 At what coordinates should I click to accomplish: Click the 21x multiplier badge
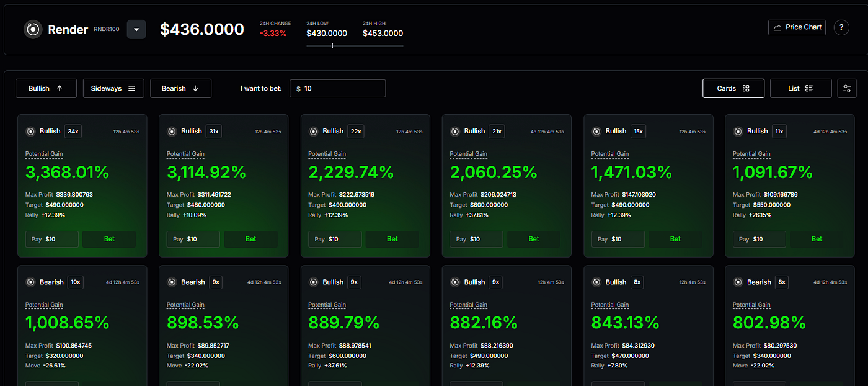tap(497, 131)
